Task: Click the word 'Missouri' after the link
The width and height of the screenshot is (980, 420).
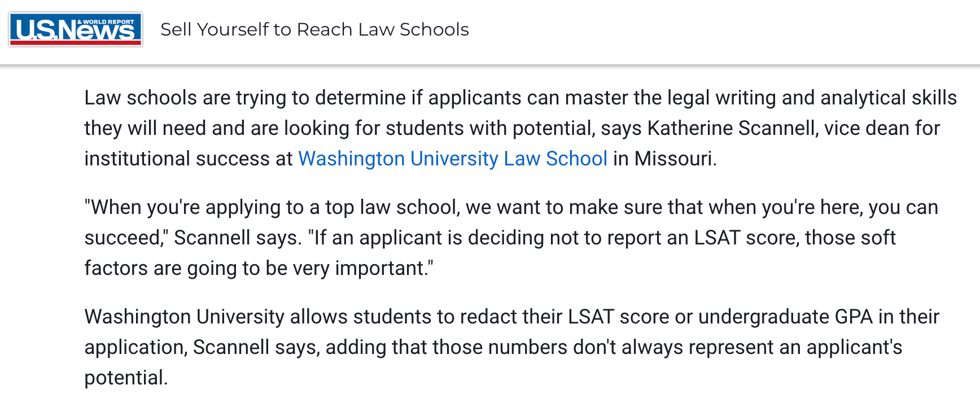Action: [672, 159]
